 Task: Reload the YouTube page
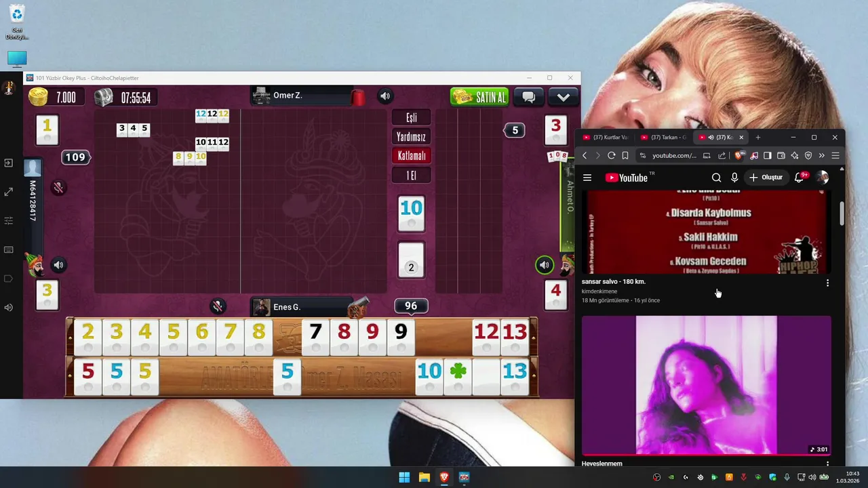click(x=611, y=156)
